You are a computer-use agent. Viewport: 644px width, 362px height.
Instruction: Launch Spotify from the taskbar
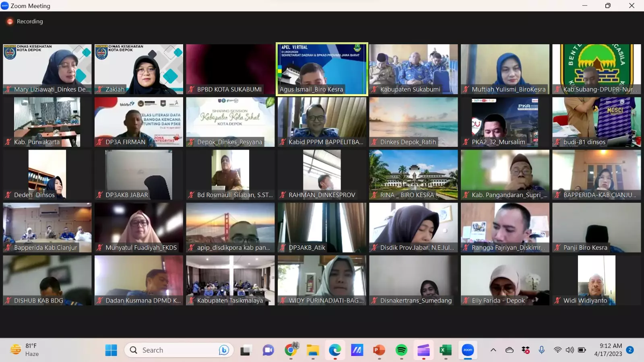point(401,350)
